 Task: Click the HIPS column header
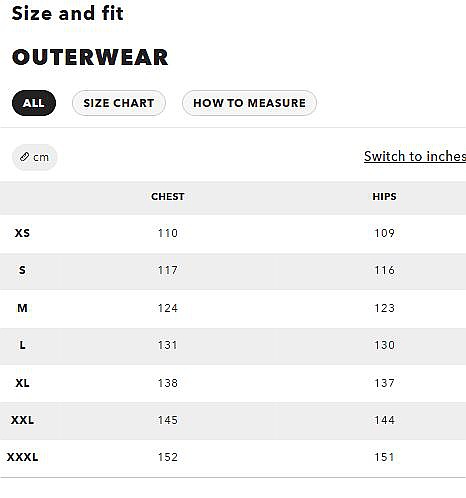(x=384, y=197)
